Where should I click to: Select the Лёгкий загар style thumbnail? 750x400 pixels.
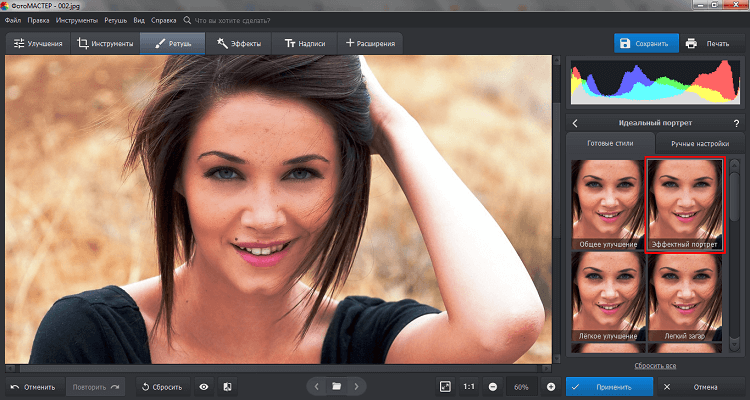(686, 298)
